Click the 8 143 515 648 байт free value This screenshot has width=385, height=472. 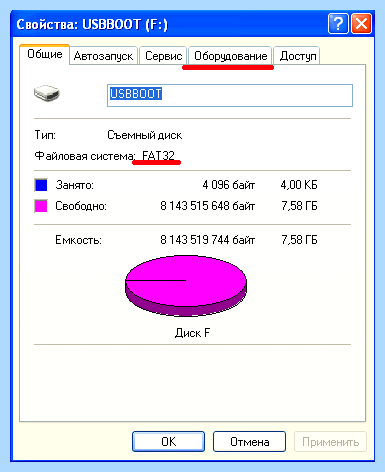[208, 206]
